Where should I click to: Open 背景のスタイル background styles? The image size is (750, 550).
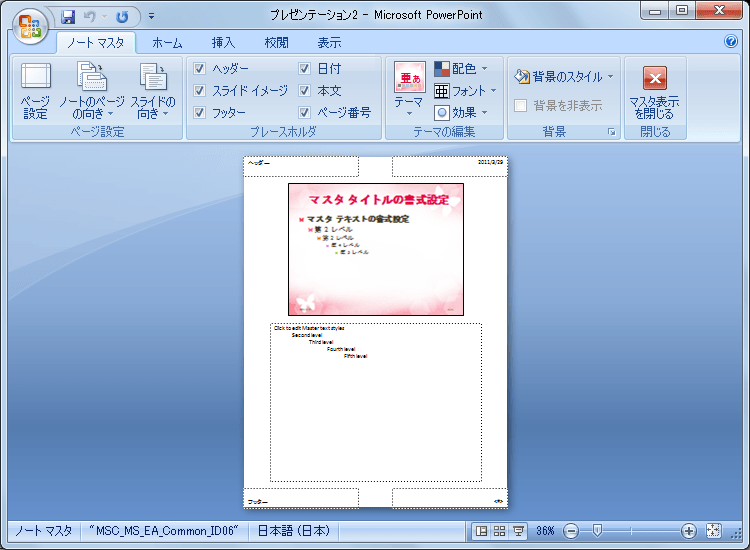[563, 77]
